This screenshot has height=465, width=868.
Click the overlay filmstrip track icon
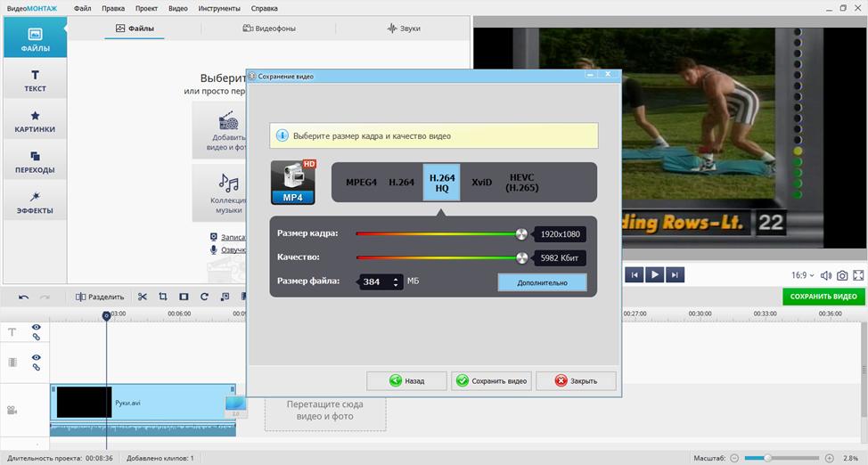point(12,363)
